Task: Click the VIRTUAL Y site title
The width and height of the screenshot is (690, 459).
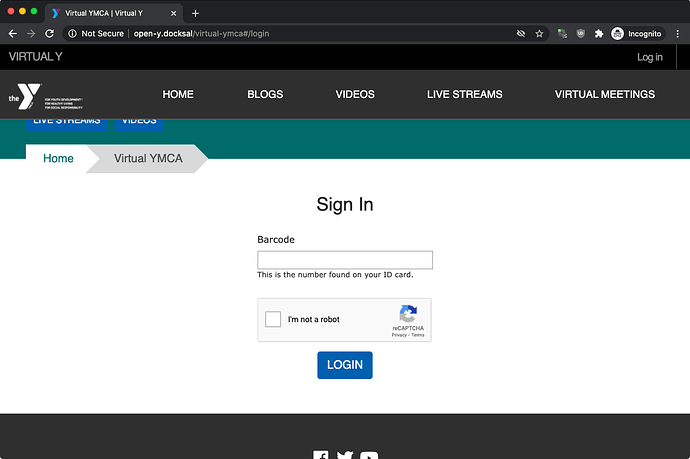Action: 36,57
